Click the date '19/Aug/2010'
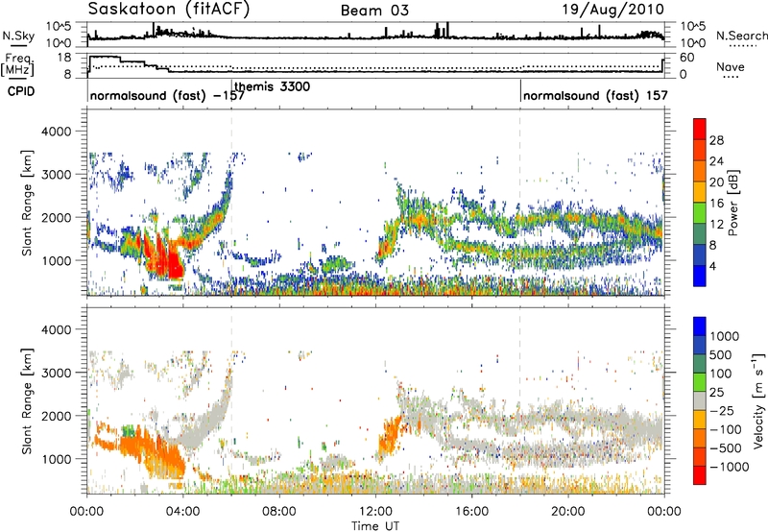 coord(612,10)
